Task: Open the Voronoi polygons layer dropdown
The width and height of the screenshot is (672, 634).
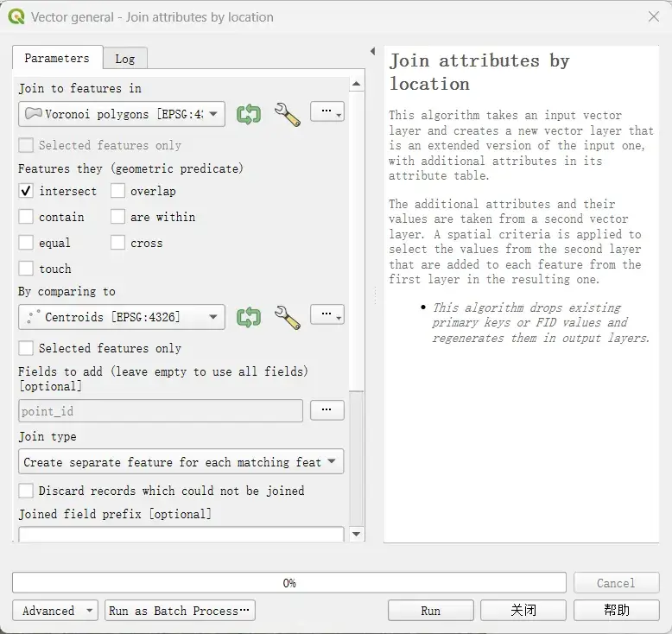Action: click(x=122, y=114)
